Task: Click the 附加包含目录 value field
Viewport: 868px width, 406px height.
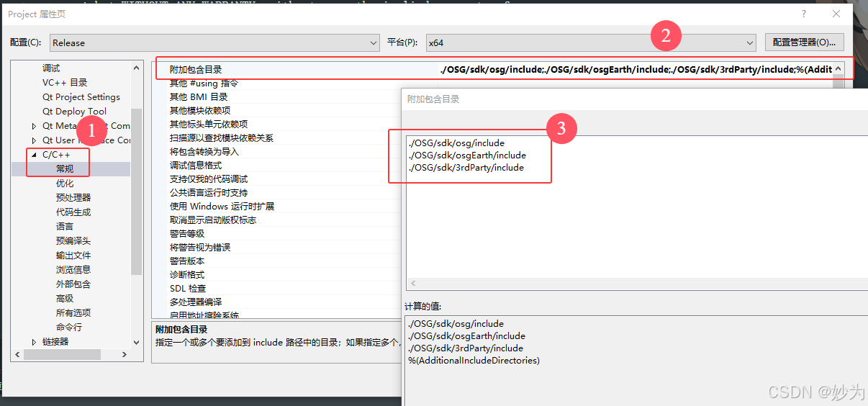Action: click(636, 69)
